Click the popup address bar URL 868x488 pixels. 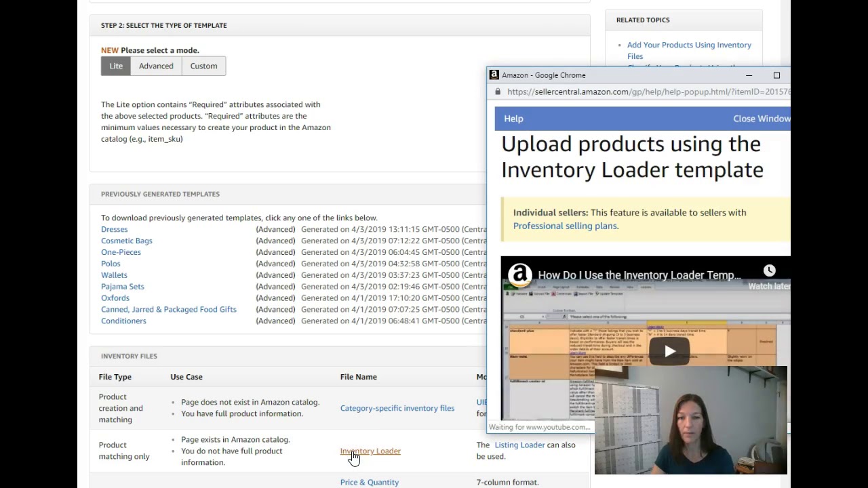coord(648,91)
